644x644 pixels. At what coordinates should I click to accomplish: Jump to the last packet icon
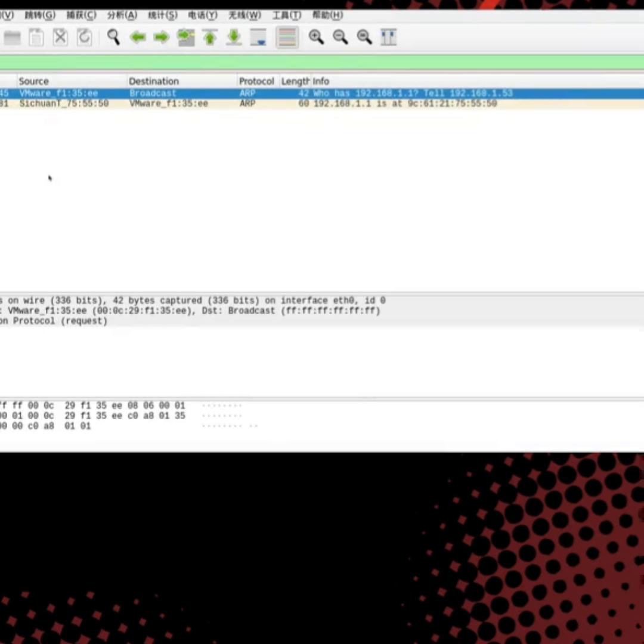[234, 38]
